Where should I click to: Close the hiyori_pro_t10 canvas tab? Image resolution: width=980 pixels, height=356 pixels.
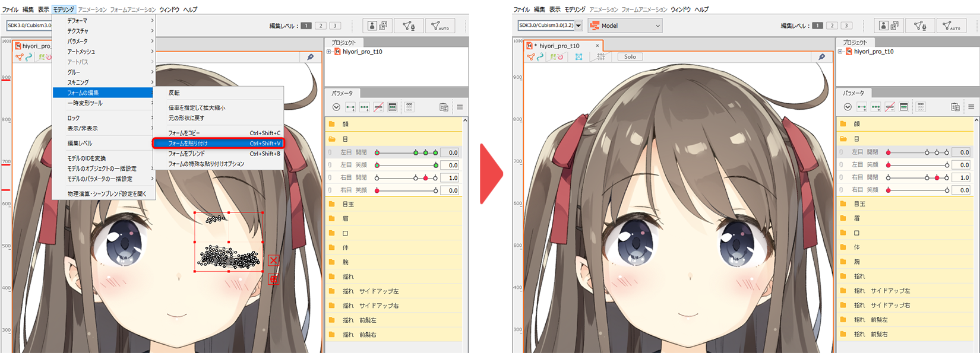pos(597,46)
